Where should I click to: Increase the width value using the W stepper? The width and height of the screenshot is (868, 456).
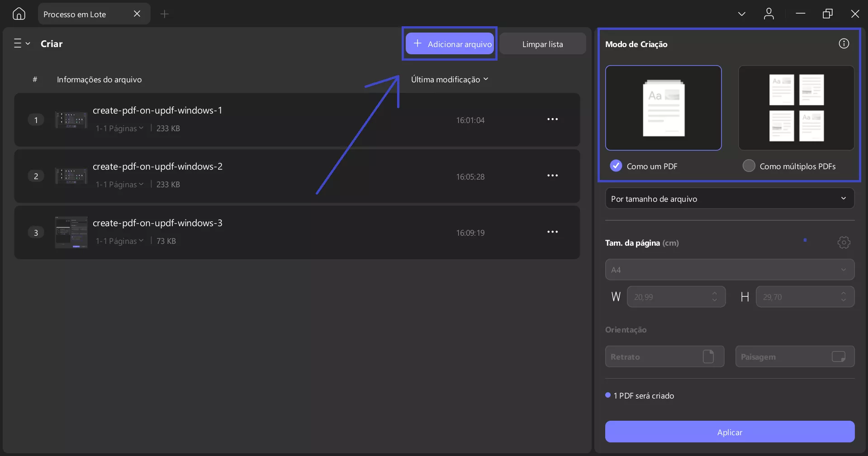pyautogui.click(x=715, y=293)
